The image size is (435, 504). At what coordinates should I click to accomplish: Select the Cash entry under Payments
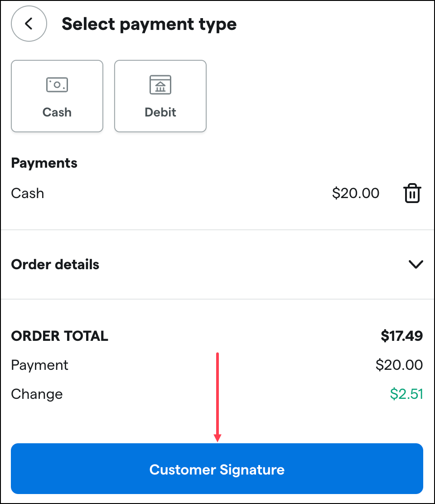tap(27, 194)
